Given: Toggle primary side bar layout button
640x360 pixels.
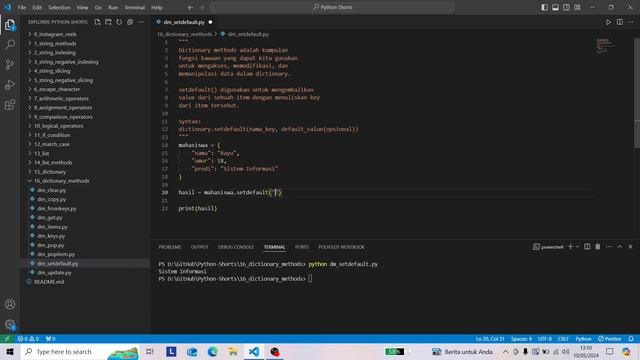Looking at the screenshot, I should click(x=544, y=7).
